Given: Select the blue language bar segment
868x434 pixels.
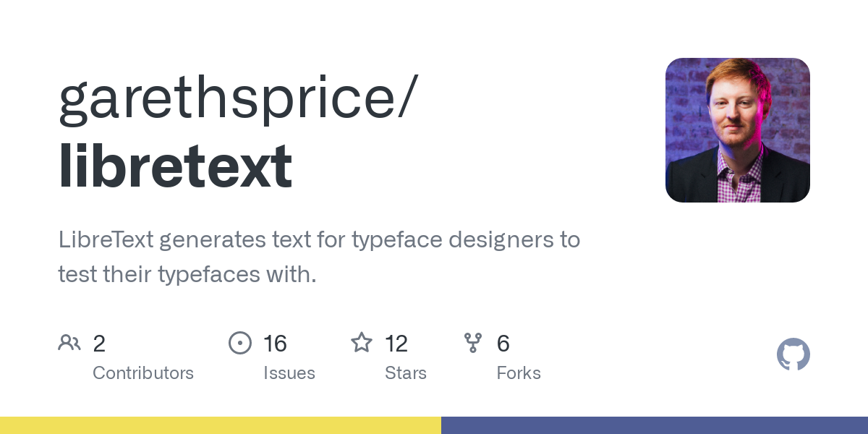Looking at the screenshot, I should [655, 425].
